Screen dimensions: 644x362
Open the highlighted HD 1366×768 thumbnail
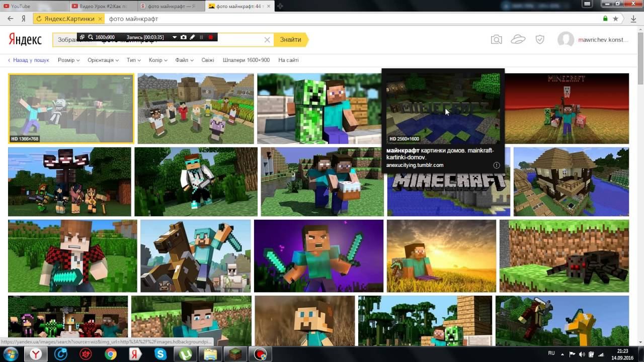tap(71, 109)
